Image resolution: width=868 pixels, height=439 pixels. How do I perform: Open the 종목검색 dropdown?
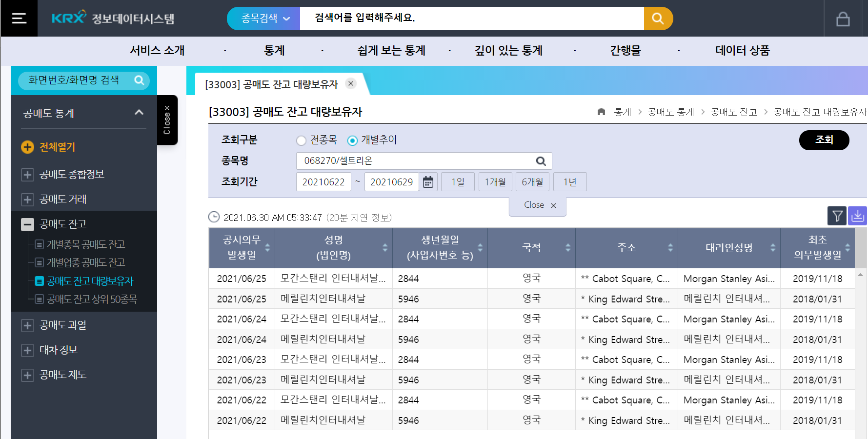coord(264,19)
